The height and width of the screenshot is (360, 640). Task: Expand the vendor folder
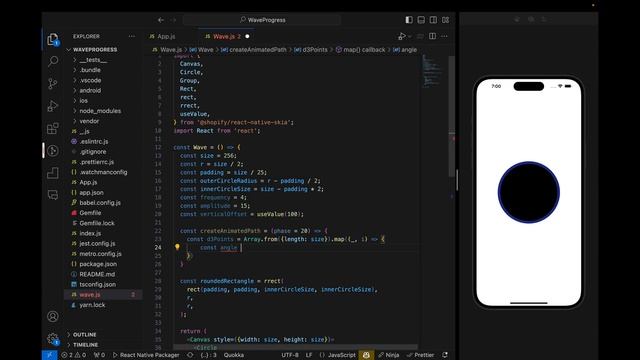[x=89, y=121]
